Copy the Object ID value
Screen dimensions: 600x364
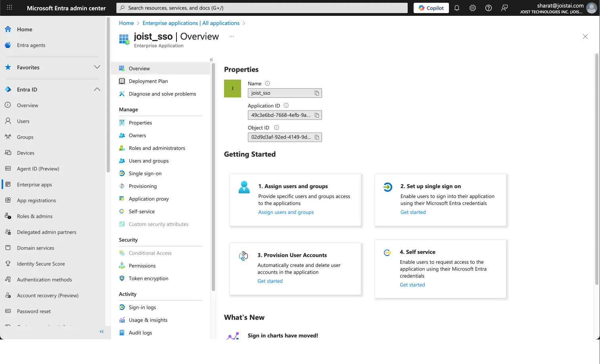317,137
